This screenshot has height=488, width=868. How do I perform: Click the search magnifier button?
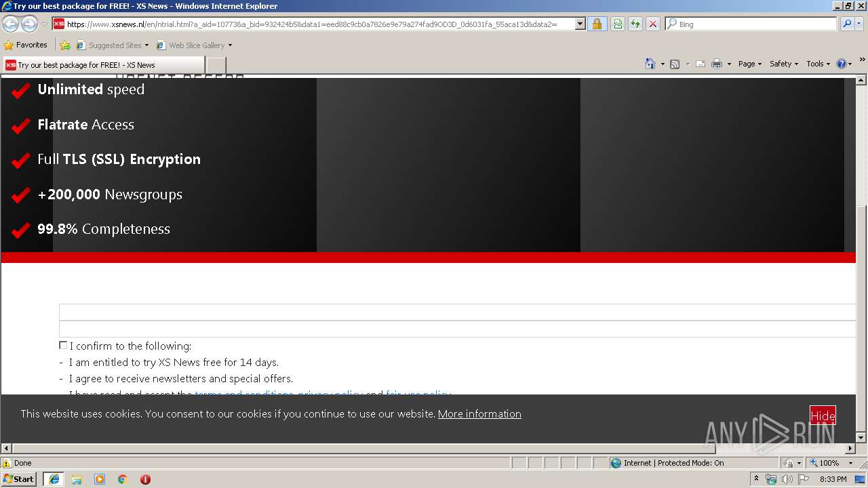click(x=846, y=24)
